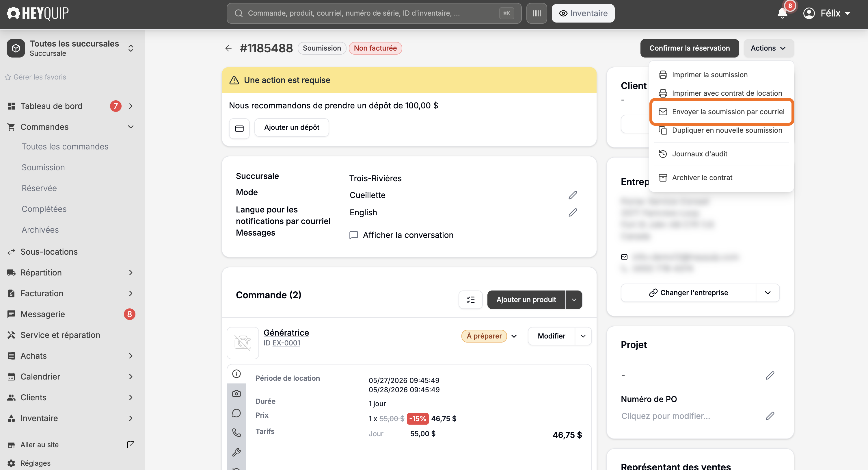This screenshot has height=470, width=868.
Task: Expand the Répartition menu chevron
Action: coord(131,273)
